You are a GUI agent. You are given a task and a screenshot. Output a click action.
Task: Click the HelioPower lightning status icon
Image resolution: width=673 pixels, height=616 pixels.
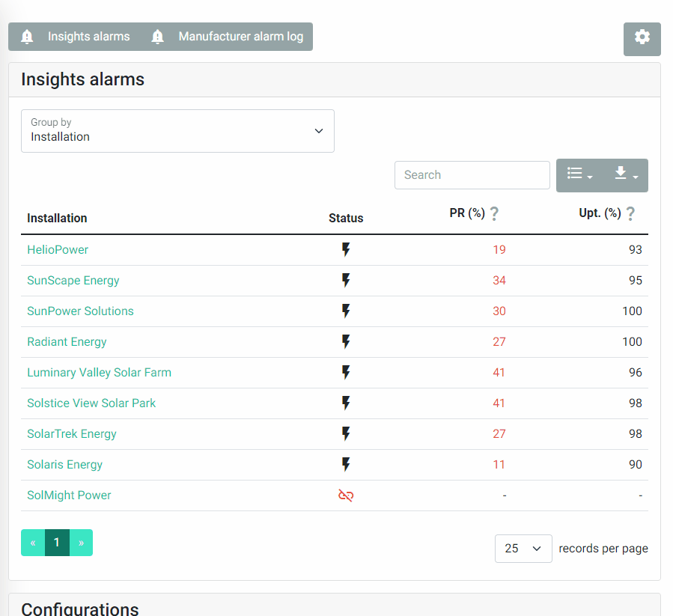click(346, 249)
